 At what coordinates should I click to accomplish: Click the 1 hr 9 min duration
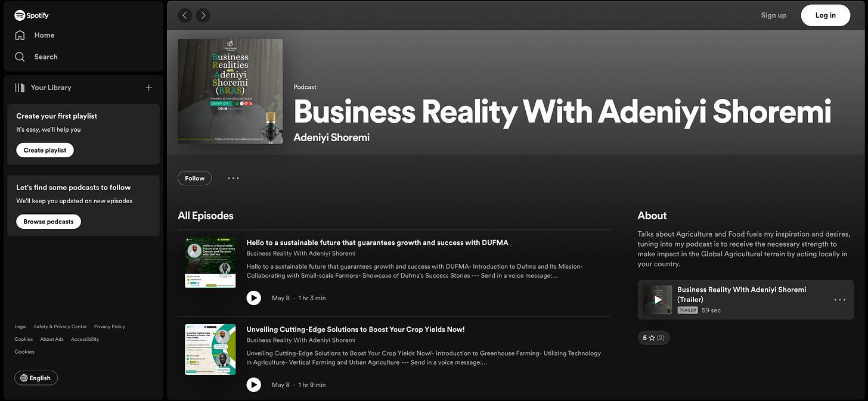click(312, 385)
